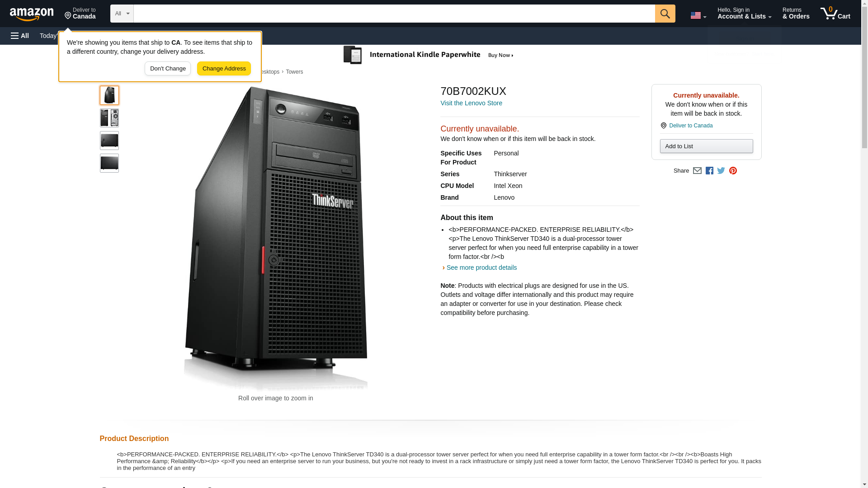Viewport: 868px width, 488px height.
Task: Select the second product thumbnail
Action: pos(109,118)
